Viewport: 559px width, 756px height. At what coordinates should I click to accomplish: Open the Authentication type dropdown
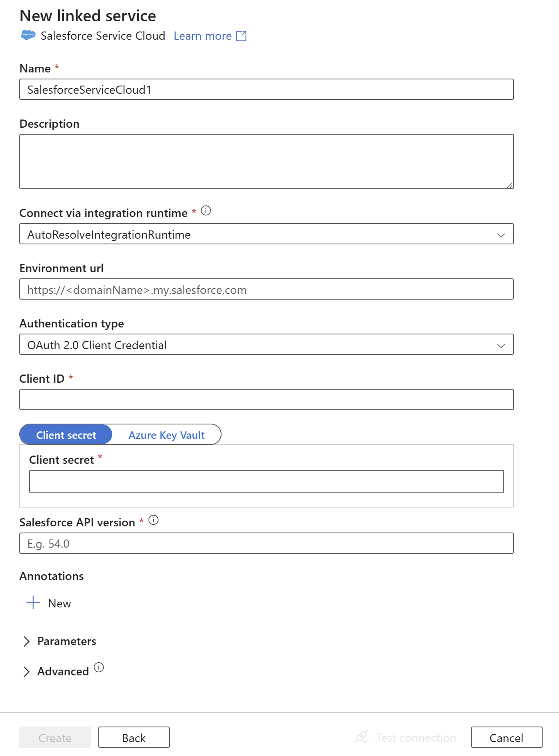coord(501,345)
